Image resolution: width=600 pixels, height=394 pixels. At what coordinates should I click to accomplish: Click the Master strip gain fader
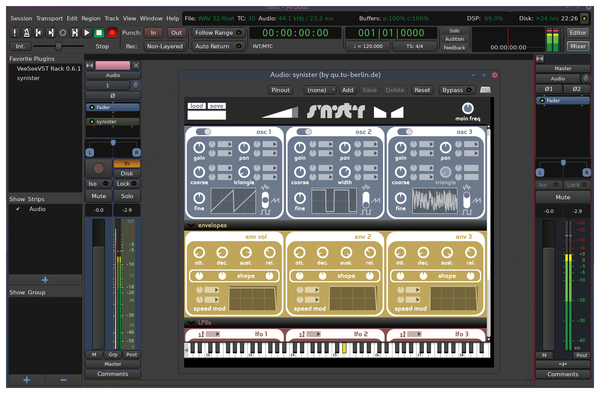[548, 285]
